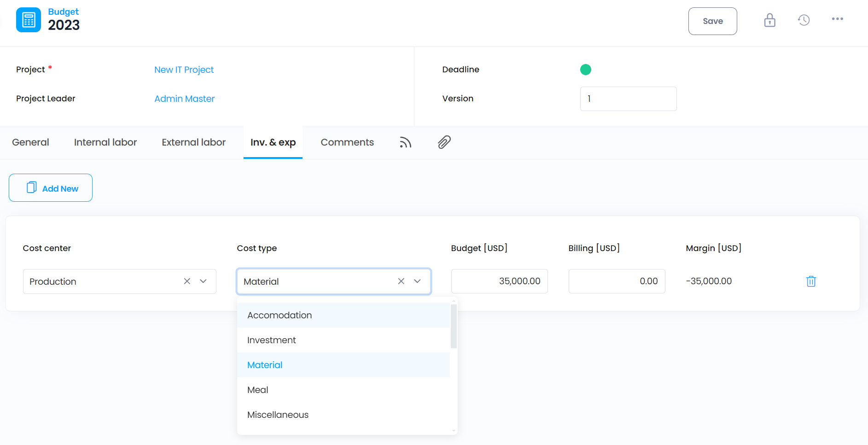Select Accomodation from the cost type list
868x445 pixels.
(x=344, y=315)
